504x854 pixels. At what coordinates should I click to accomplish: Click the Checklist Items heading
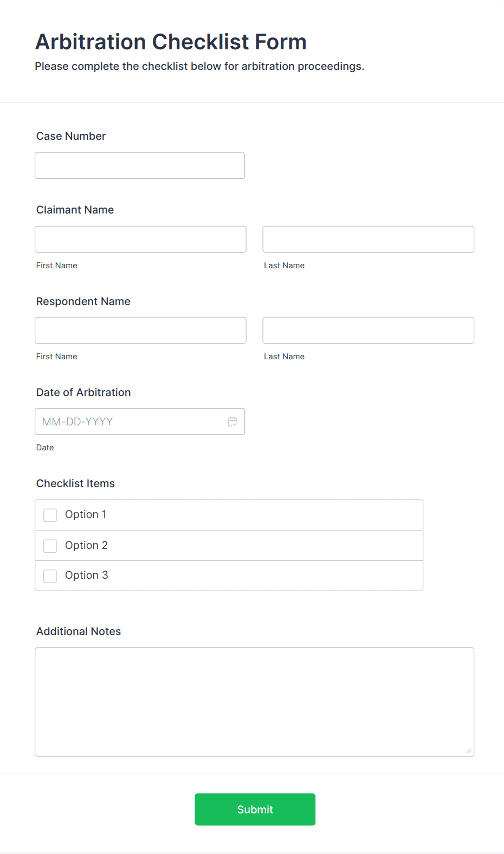75,483
